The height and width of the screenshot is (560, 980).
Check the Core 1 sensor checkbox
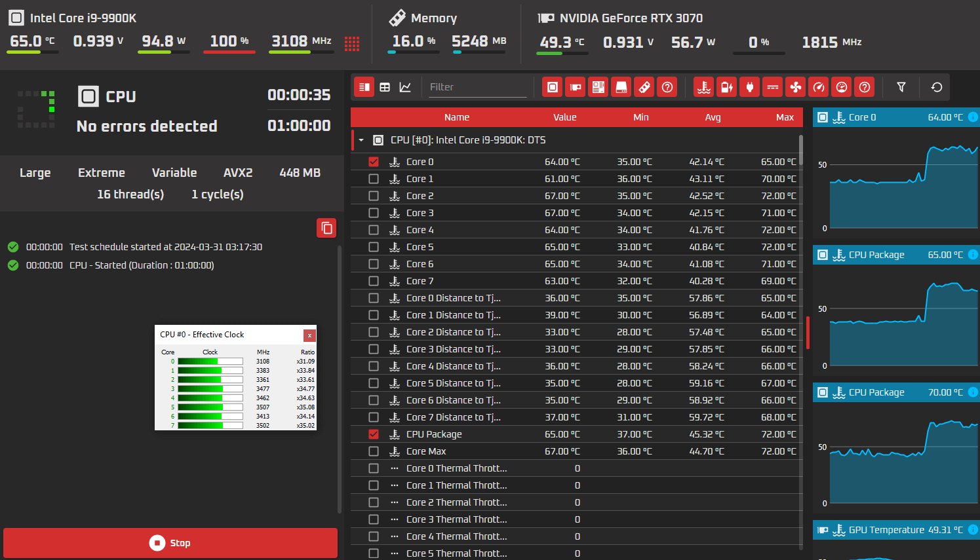coord(374,179)
